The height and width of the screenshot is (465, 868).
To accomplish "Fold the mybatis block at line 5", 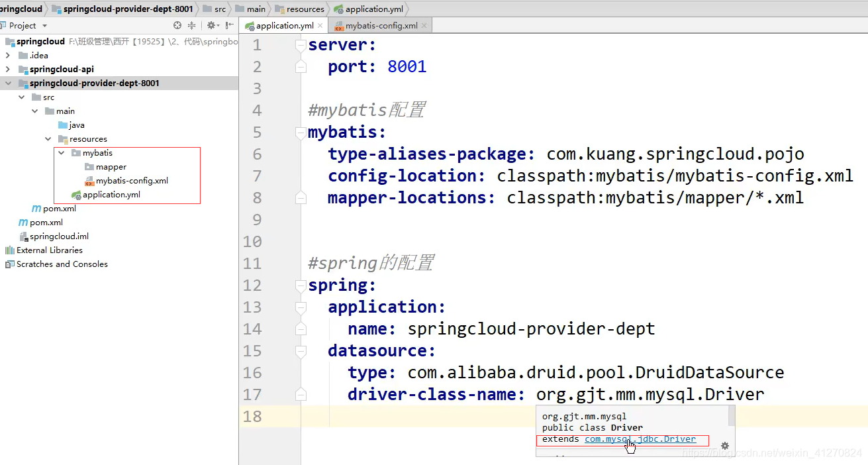I will coord(301,132).
